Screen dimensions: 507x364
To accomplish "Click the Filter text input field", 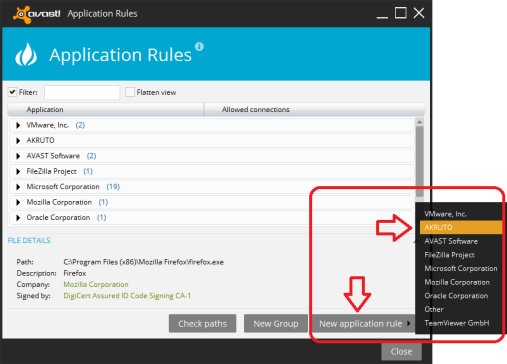I will pos(82,92).
